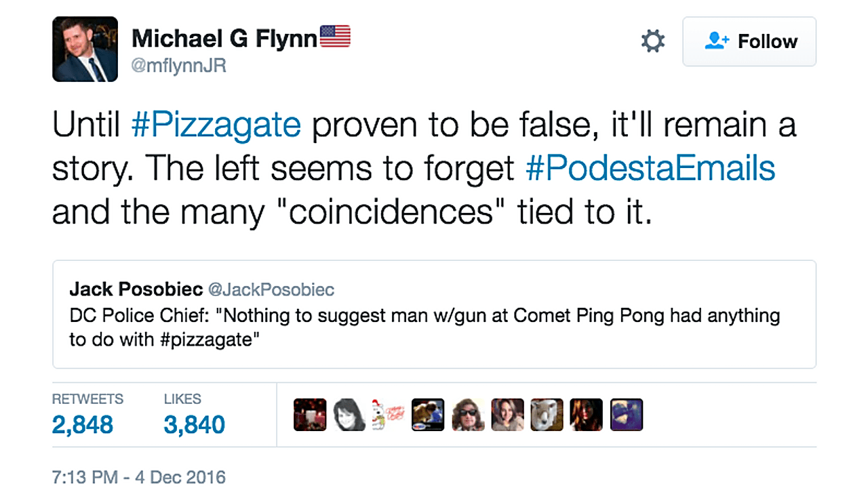Viewport: 868px width, 488px height.
Task: Click the smiling woman avatar beside the sheep
Action: (507, 415)
